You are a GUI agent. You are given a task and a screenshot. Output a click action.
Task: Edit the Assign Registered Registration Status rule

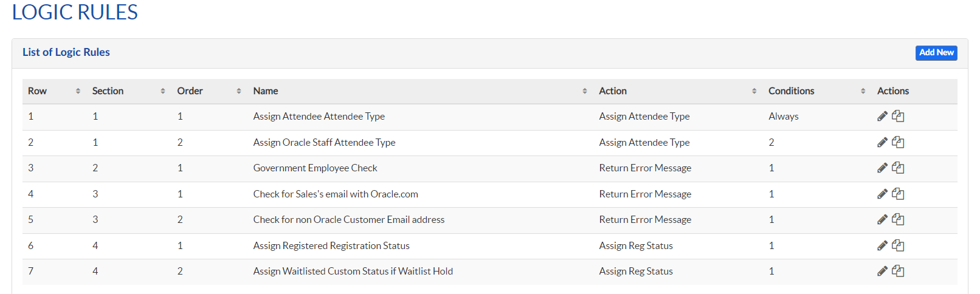point(882,245)
